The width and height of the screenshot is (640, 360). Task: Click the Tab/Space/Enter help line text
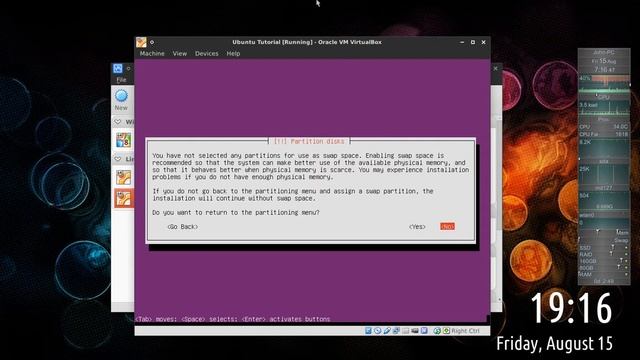tap(233, 319)
